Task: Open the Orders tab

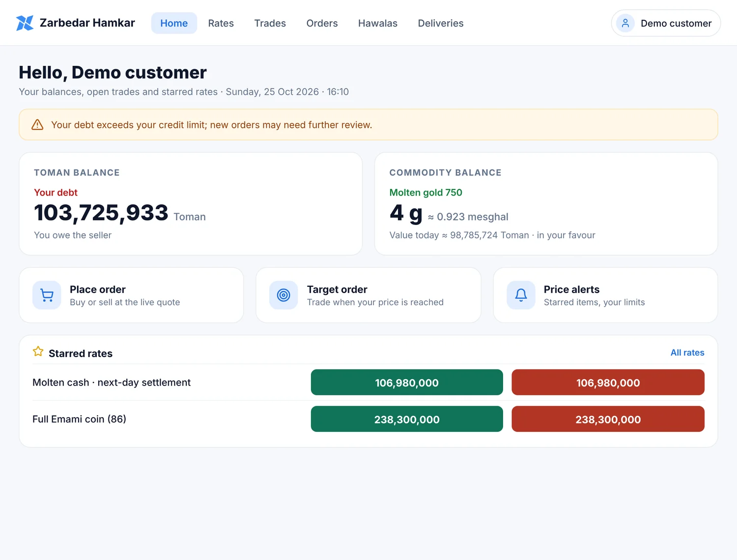Action: point(322,23)
